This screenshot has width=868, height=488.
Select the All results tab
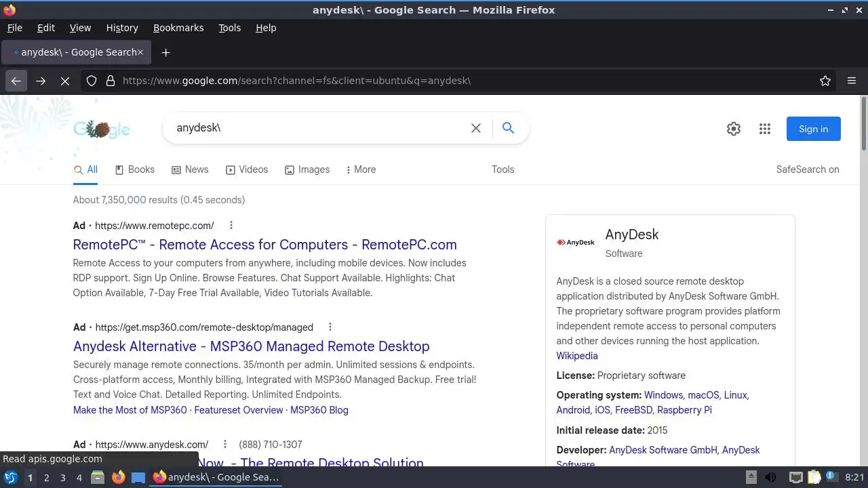click(85, 169)
